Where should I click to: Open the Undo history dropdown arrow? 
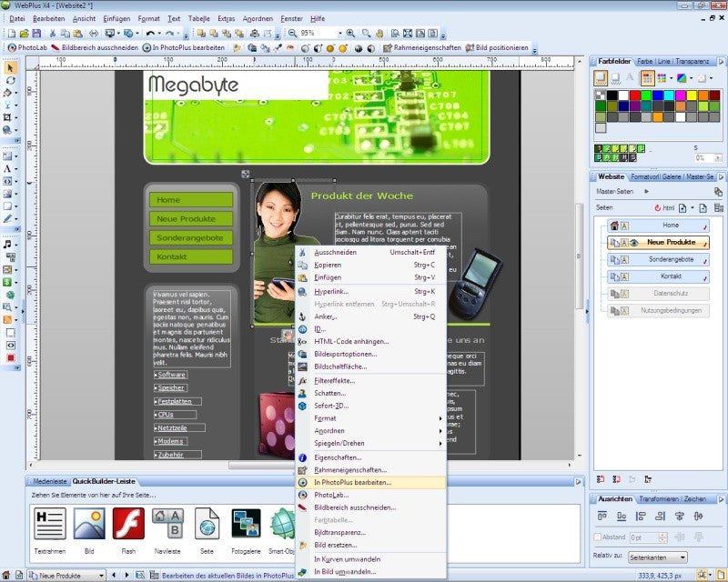pyautogui.click(x=159, y=34)
